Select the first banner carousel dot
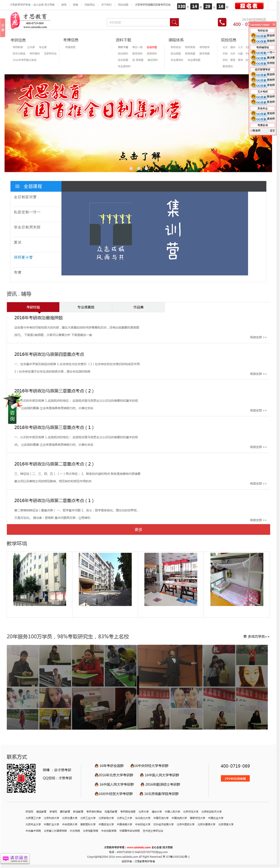Image resolution: width=280 pixels, height=868 pixels. point(131,168)
